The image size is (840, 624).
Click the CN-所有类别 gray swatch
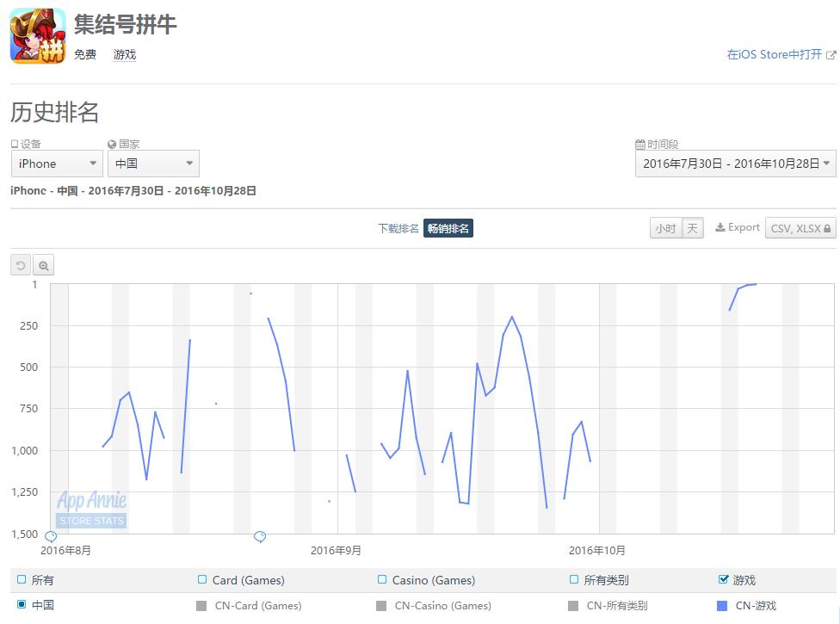[573, 606]
